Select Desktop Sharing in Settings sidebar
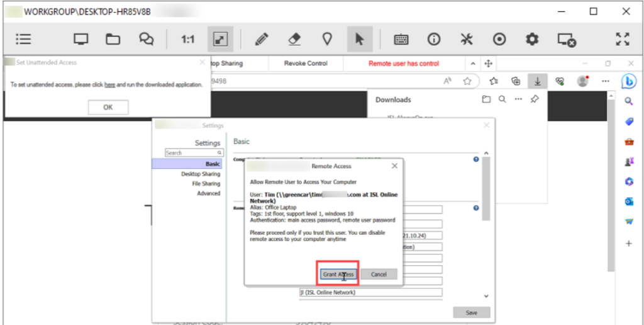The image size is (644, 325). click(x=201, y=174)
